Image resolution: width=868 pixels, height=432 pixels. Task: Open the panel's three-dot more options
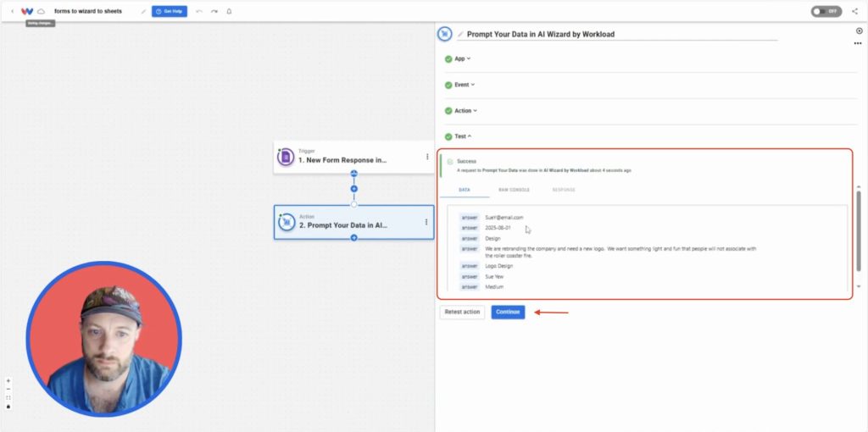pos(858,43)
